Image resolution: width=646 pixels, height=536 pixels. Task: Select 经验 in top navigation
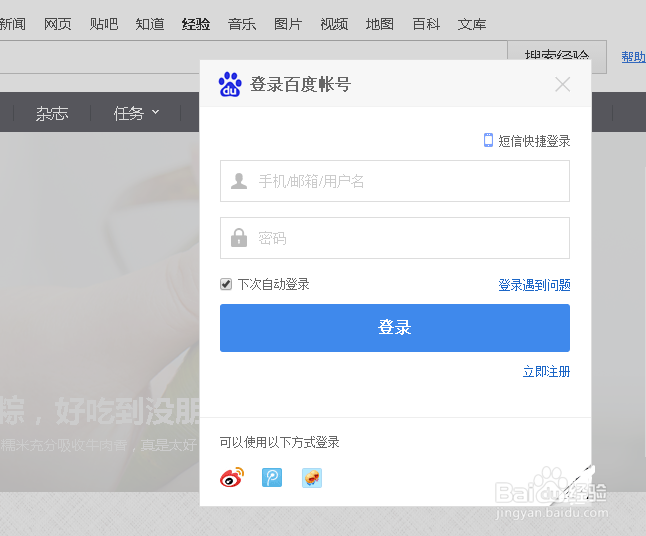(x=196, y=24)
